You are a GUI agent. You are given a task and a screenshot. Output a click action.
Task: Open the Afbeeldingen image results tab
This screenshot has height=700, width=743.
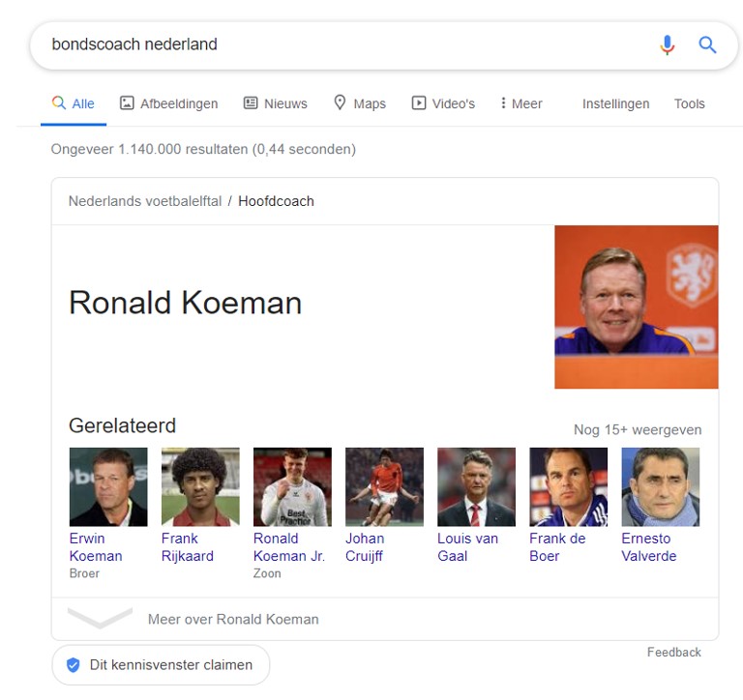click(168, 103)
